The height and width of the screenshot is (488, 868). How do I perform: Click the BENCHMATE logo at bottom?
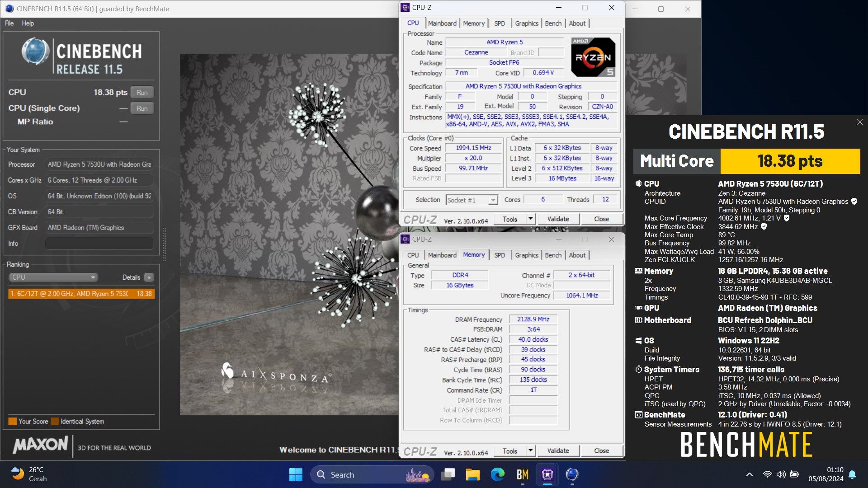(746, 445)
